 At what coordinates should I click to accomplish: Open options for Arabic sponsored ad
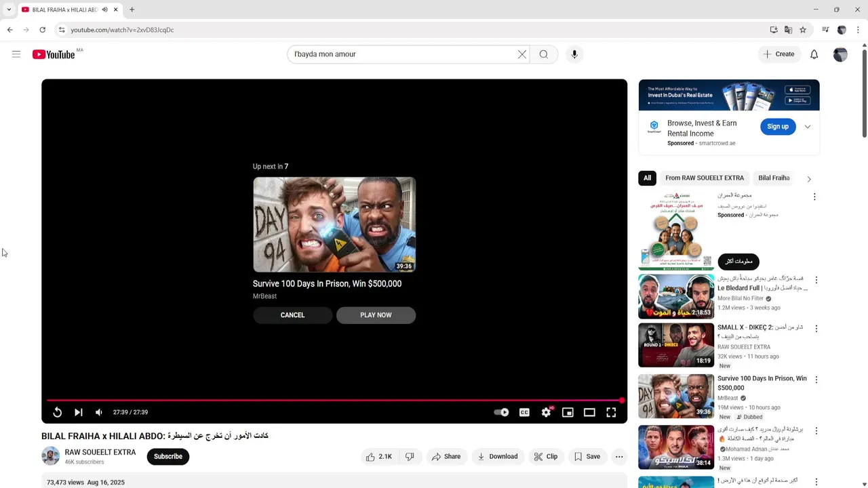pos(814,197)
